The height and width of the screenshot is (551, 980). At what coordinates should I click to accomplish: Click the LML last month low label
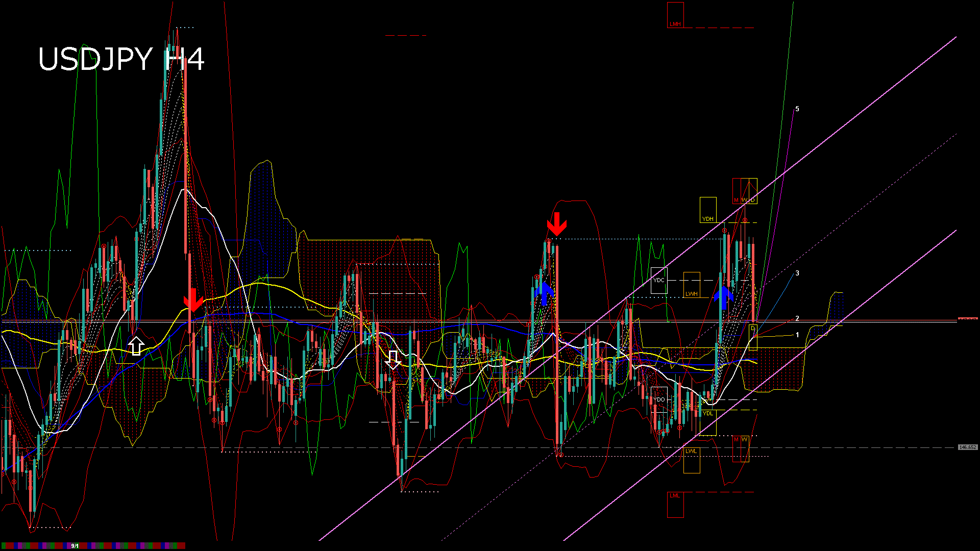point(675,505)
